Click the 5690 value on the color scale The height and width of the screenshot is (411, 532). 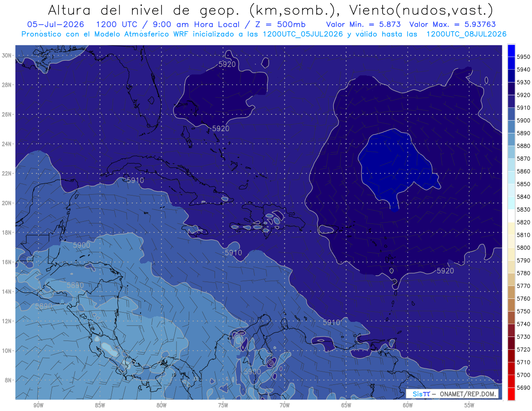[x=524, y=388]
